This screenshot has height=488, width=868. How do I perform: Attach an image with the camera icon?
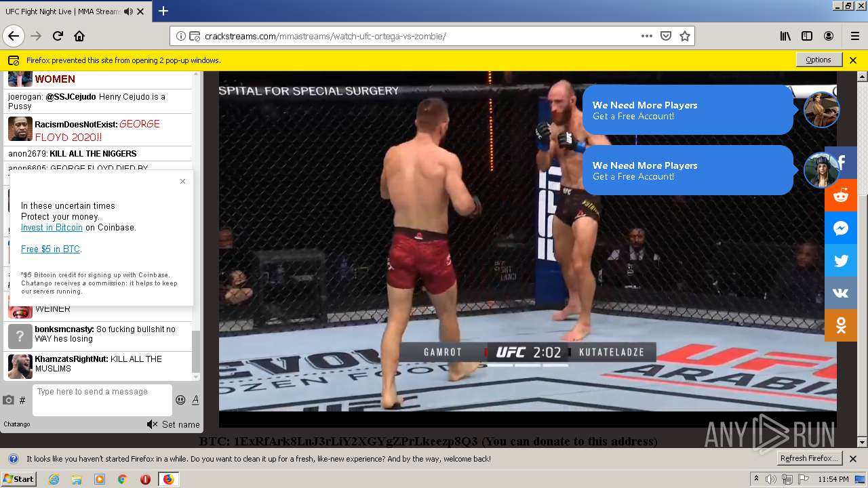tap(9, 400)
